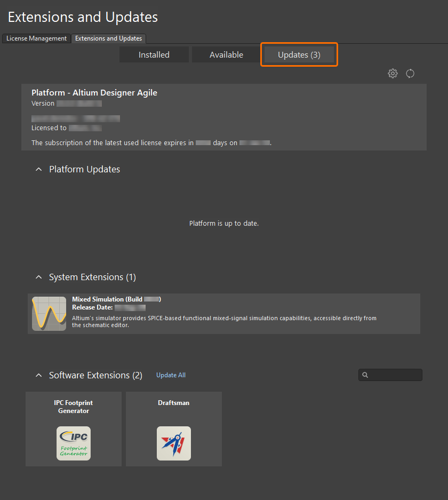Viewport: 448px width, 500px height.
Task: Click the Draftsman extension icon
Action: coord(173,443)
